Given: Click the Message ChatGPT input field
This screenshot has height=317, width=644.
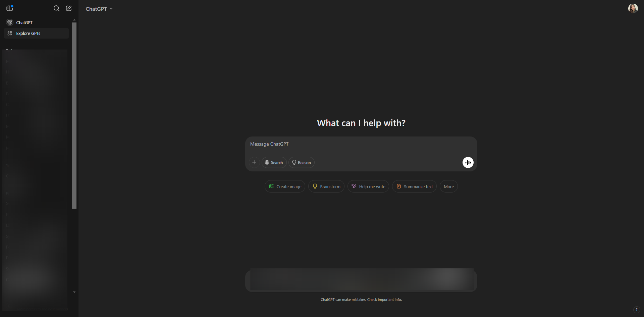Looking at the screenshot, I should pyautogui.click(x=361, y=144).
